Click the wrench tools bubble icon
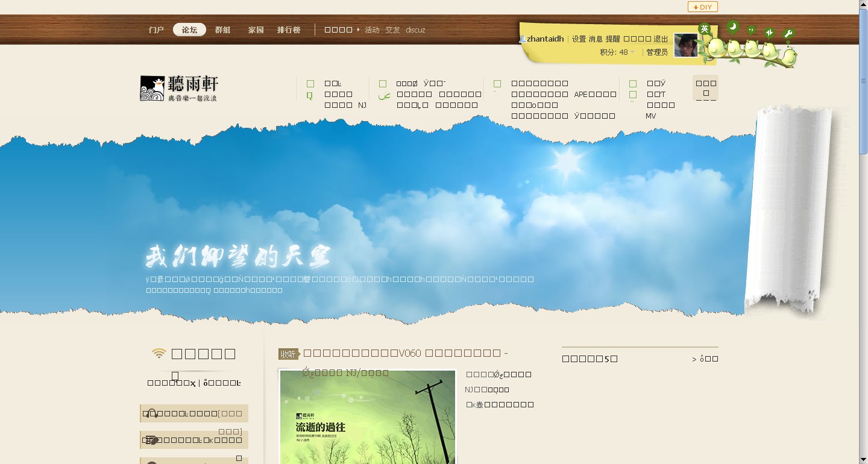This screenshot has height=464, width=868. 788,34
